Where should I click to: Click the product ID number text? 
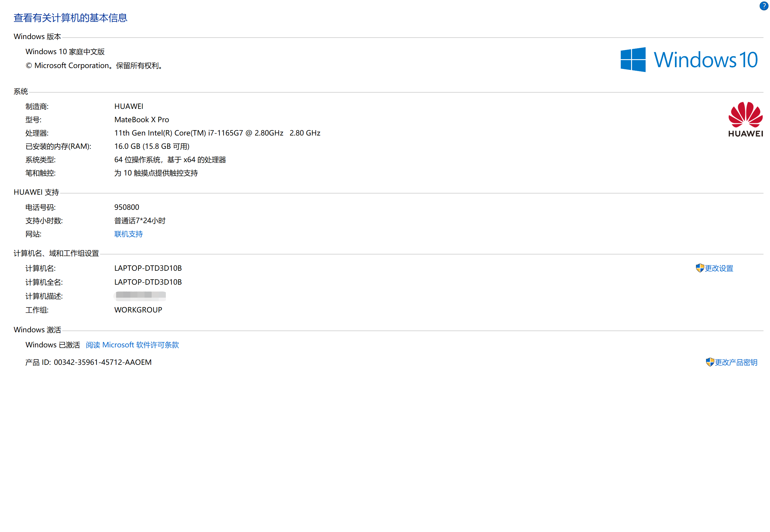pyautogui.click(x=102, y=362)
